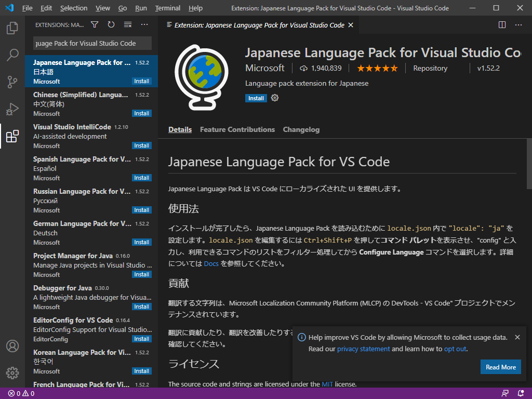532x399 pixels.
Task: Open notifications bell in status bar
Action: click(x=521, y=394)
